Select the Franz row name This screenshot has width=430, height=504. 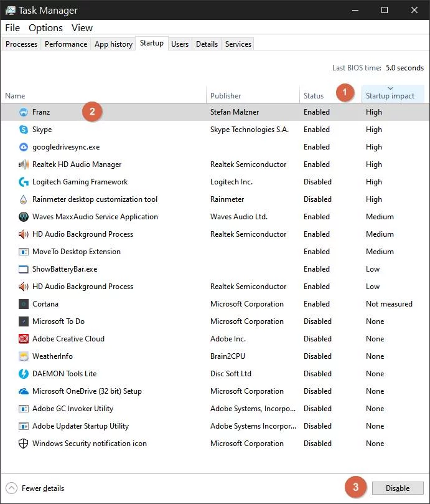coord(41,112)
